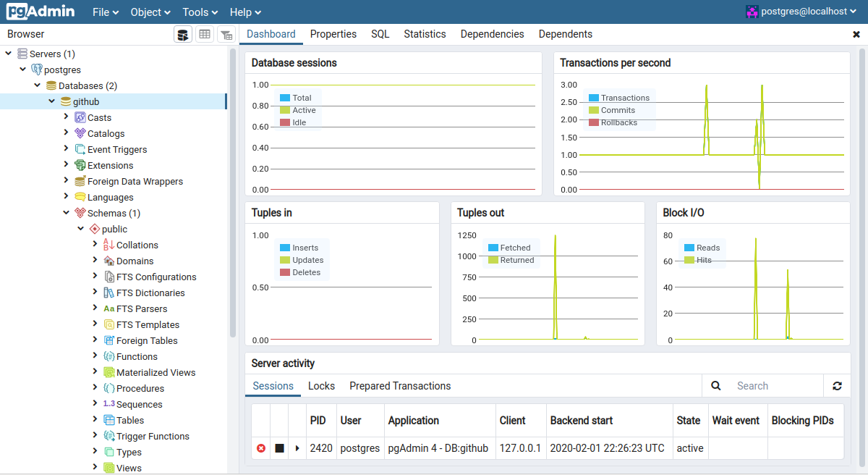Image resolution: width=868 pixels, height=475 pixels.
Task: Click the Functions node icon
Action: [x=109, y=356]
